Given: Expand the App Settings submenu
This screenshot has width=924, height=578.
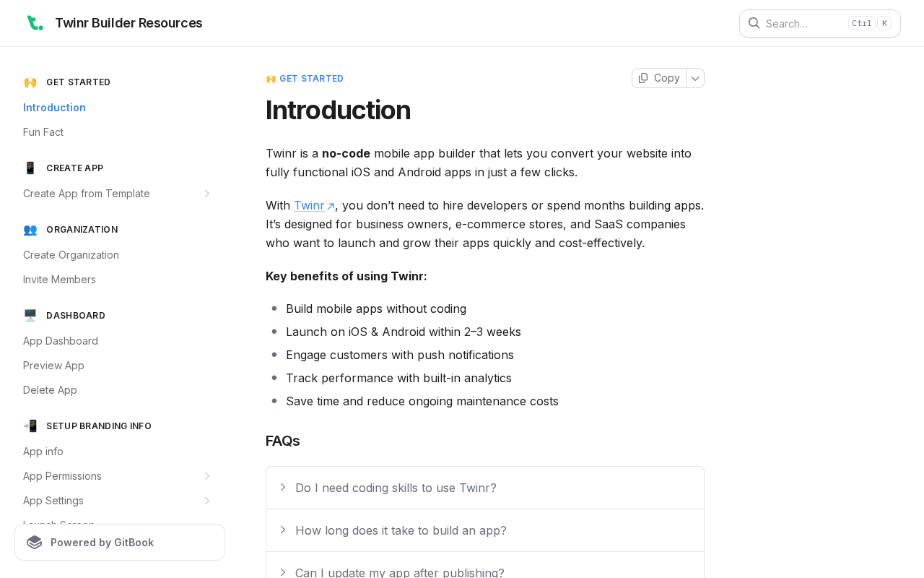Looking at the screenshot, I should coord(207,501).
